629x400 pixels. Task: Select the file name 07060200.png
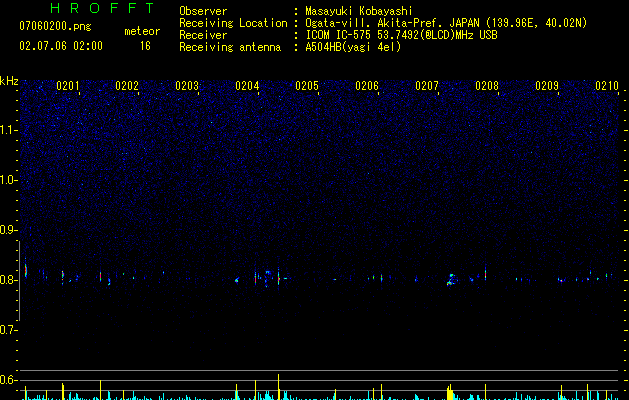pyautogui.click(x=55, y=27)
